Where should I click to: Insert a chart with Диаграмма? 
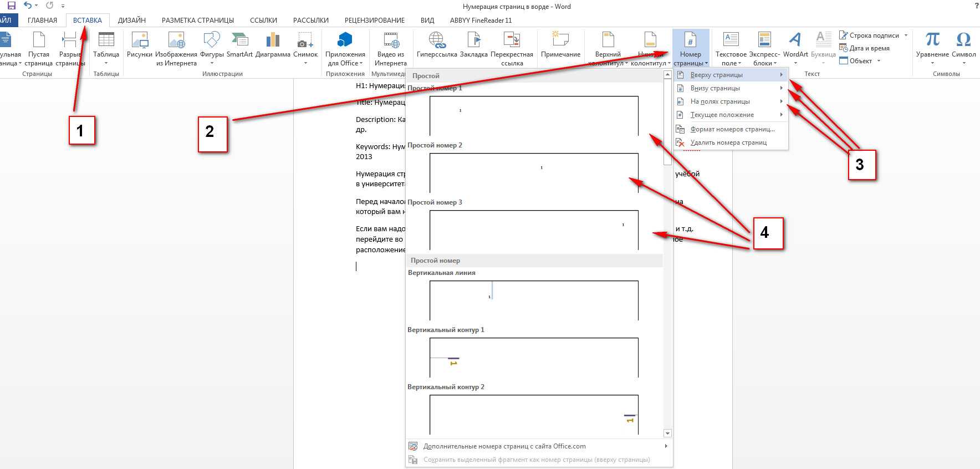point(273,45)
